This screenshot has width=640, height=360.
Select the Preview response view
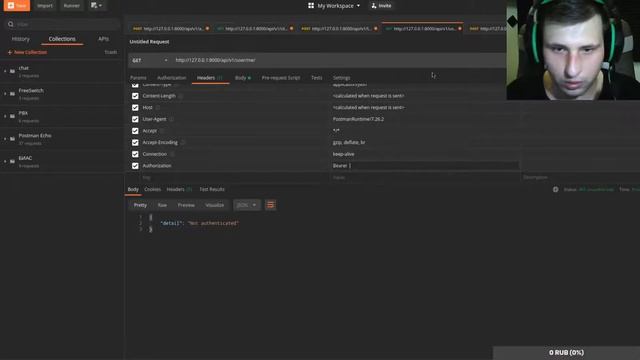pos(186,205)
